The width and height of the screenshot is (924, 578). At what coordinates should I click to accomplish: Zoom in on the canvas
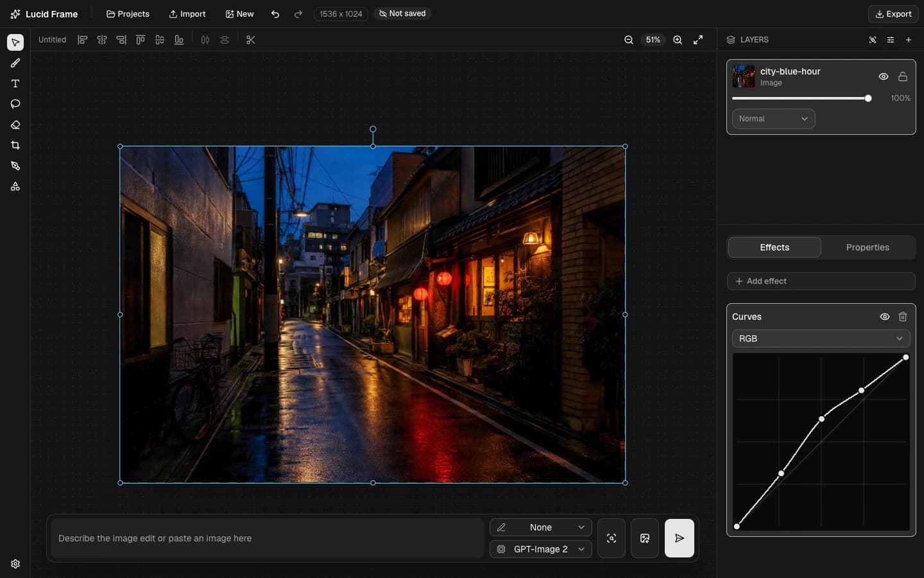[x=678, y=40]
